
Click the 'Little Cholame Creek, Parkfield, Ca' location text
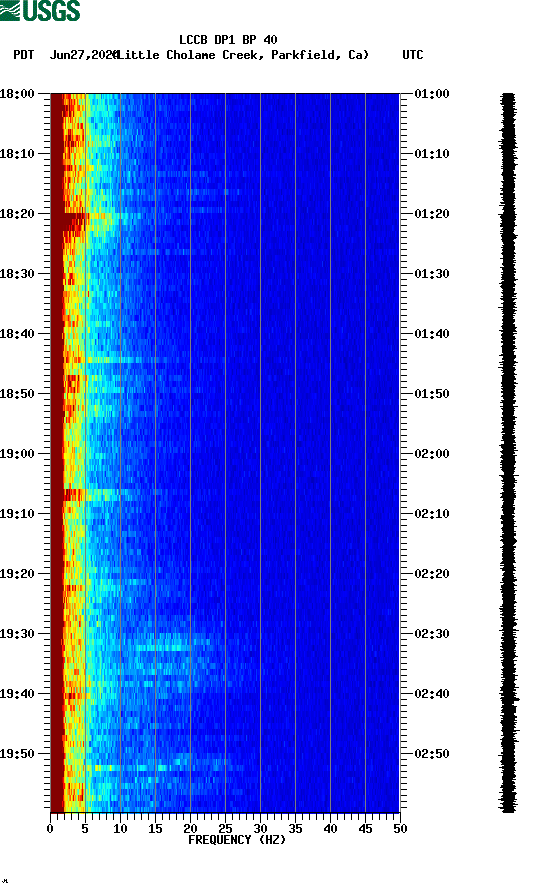point(243,55)
